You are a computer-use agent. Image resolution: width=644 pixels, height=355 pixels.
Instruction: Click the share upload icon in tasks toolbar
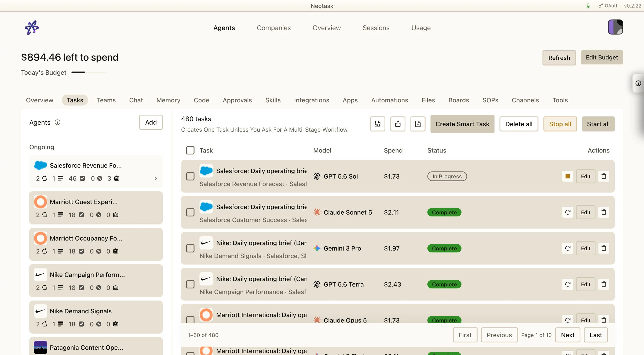point(398,124)
